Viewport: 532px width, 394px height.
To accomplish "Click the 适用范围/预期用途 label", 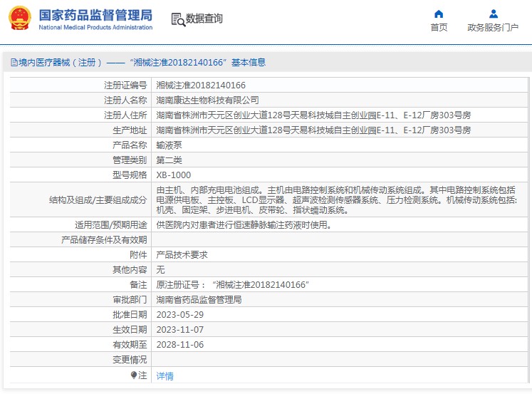I will click(x=110, y=224).
